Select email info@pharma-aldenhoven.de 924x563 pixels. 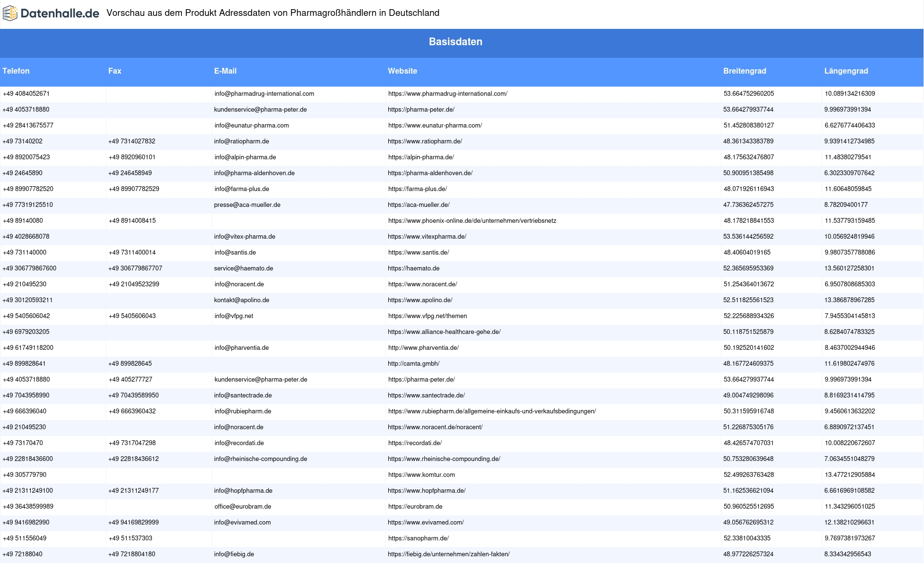(x=255, y=173)
